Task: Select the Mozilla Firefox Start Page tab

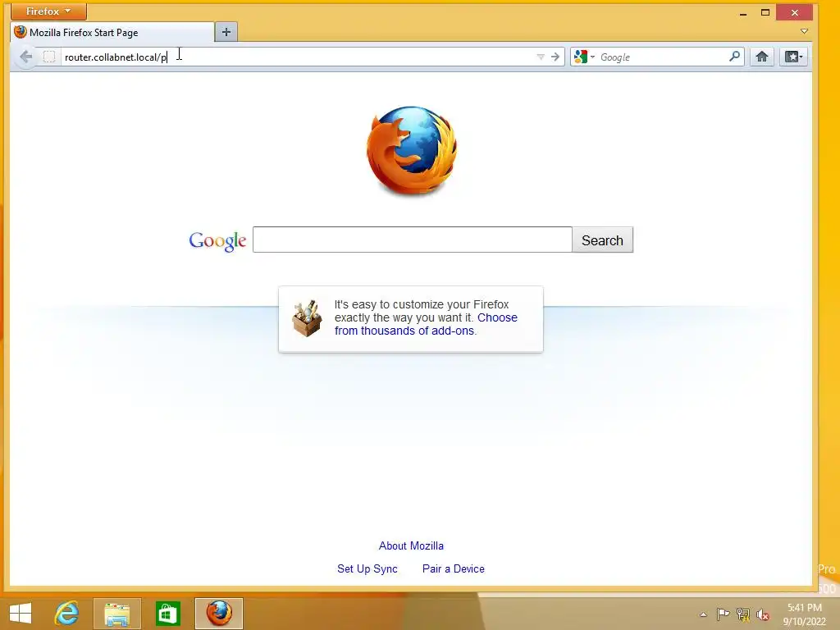Action: [x=112, y=32]
